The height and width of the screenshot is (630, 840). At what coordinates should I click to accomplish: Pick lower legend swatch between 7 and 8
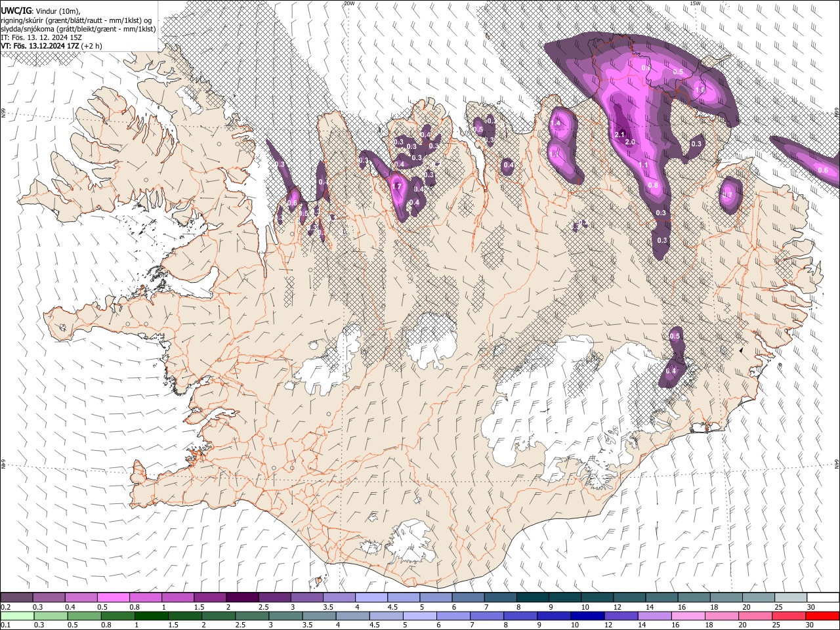click(x=488, y=616)
